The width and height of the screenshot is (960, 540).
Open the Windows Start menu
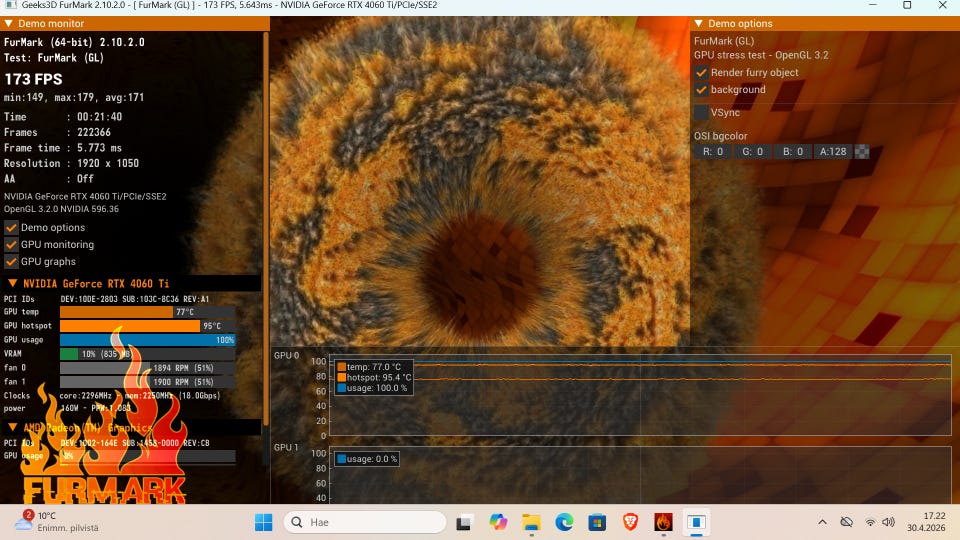264,522
